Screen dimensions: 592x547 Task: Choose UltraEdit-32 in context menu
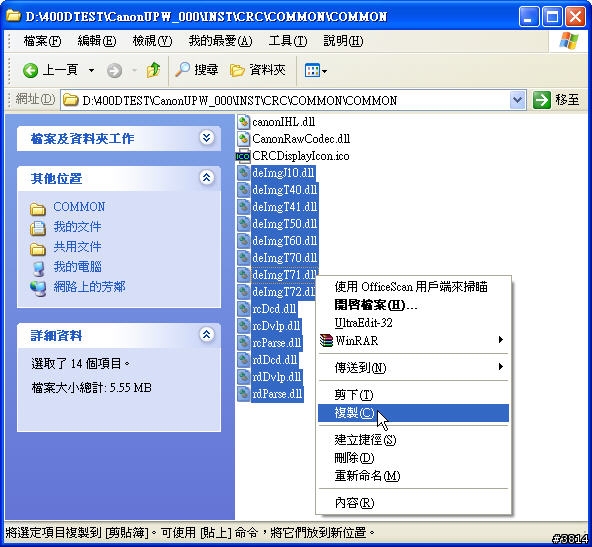click(x=413, y=323)
